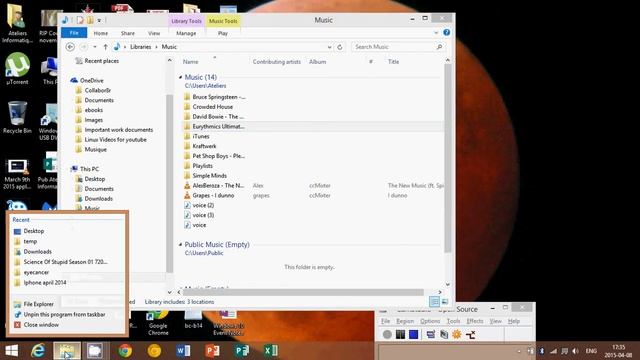Click Libraries in the address breadcrumb

point(140,47)
